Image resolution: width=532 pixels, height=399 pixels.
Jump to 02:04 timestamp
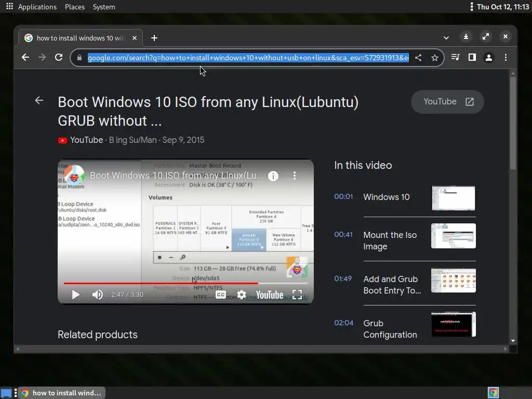[x=344, y=323]
